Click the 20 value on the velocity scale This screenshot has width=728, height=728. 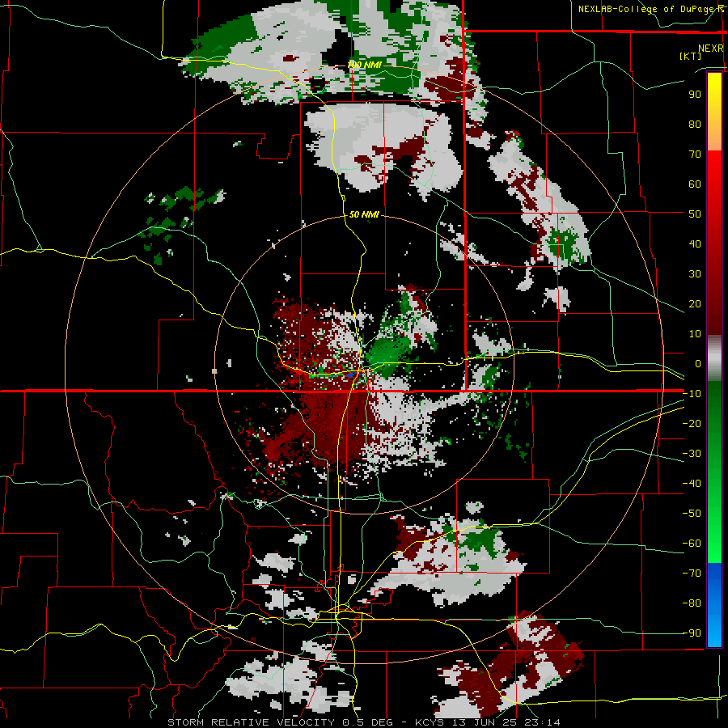695,303
